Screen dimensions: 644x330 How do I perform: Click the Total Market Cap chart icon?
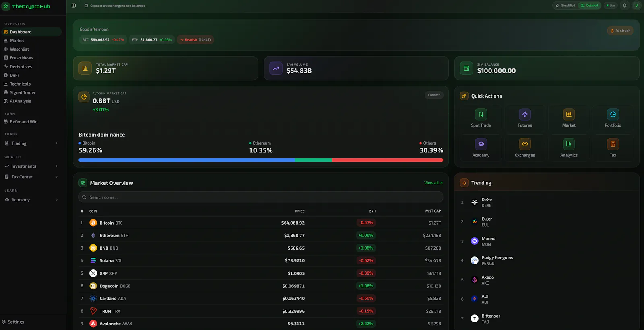pos(85,68)
